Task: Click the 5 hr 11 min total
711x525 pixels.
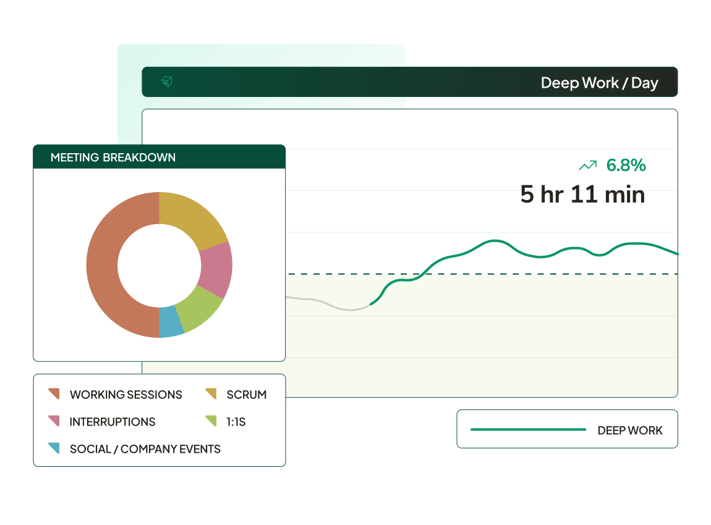Action: click(582, 194)
